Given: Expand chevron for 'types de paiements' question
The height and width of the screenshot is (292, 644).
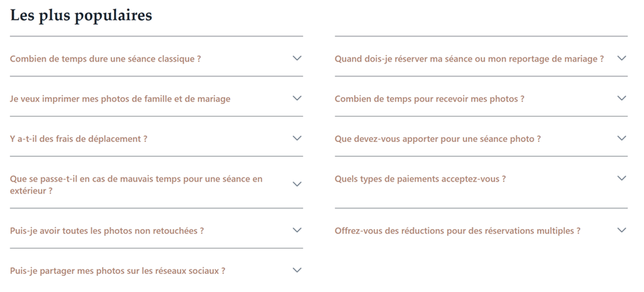Looking at the screenshot, I should pos(622,179).
